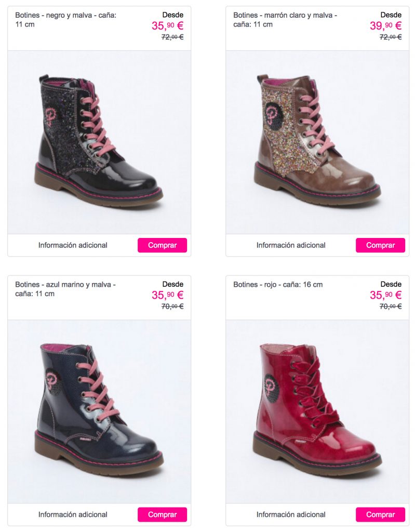Click the 39,90 € price

coord(386,25)
